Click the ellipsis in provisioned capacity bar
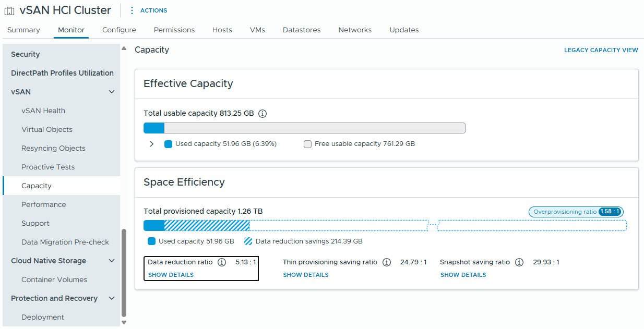Screen dimensions: 644x329 coord(433,225)
